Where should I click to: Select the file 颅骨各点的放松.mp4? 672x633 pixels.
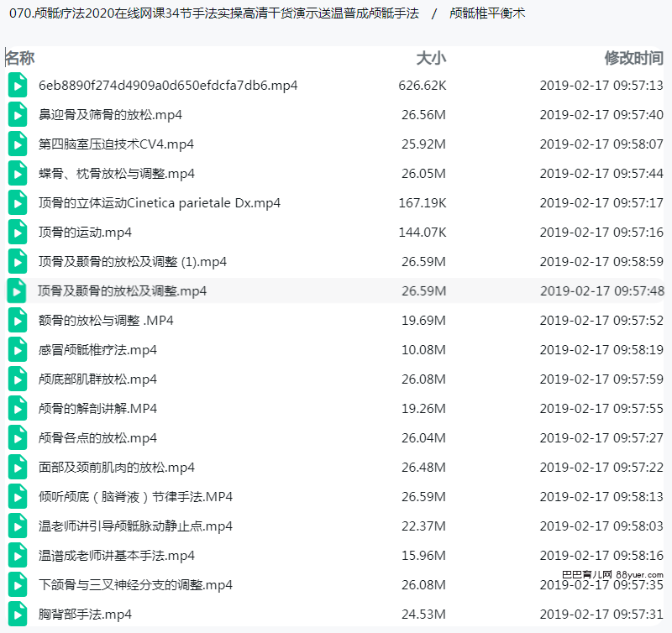[x=97, y=438]
